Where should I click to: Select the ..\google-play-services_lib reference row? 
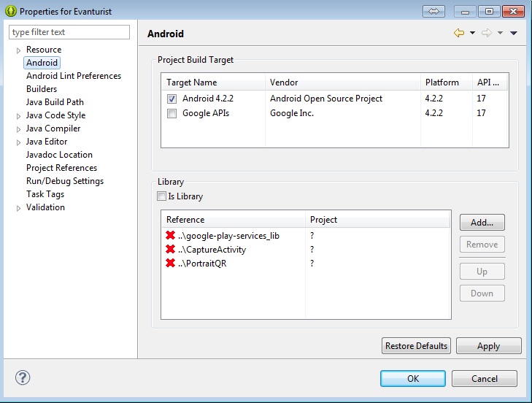click(306, 236)
